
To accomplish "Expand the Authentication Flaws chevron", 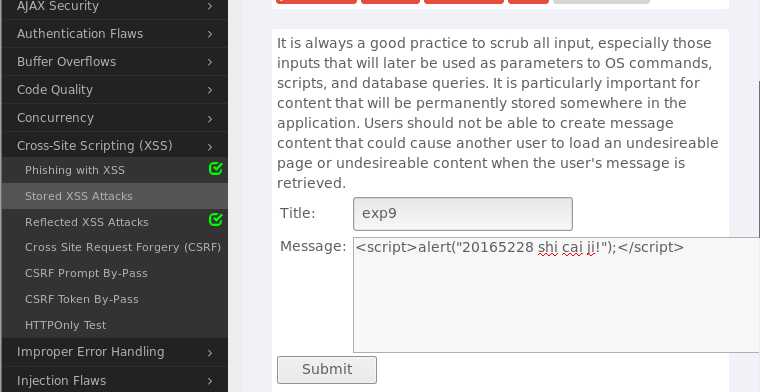I will (210, 34).
